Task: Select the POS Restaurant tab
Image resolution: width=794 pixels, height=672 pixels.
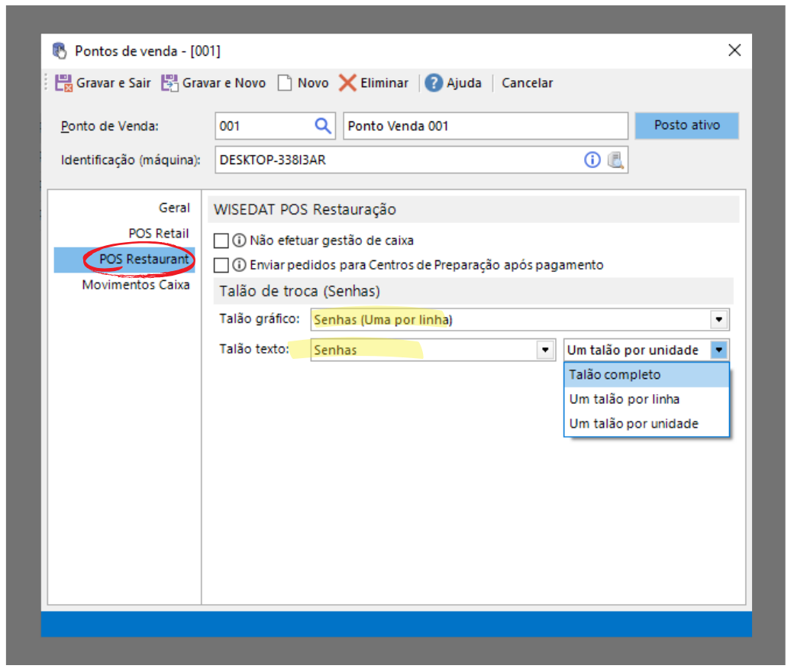Action: [124, 260]
